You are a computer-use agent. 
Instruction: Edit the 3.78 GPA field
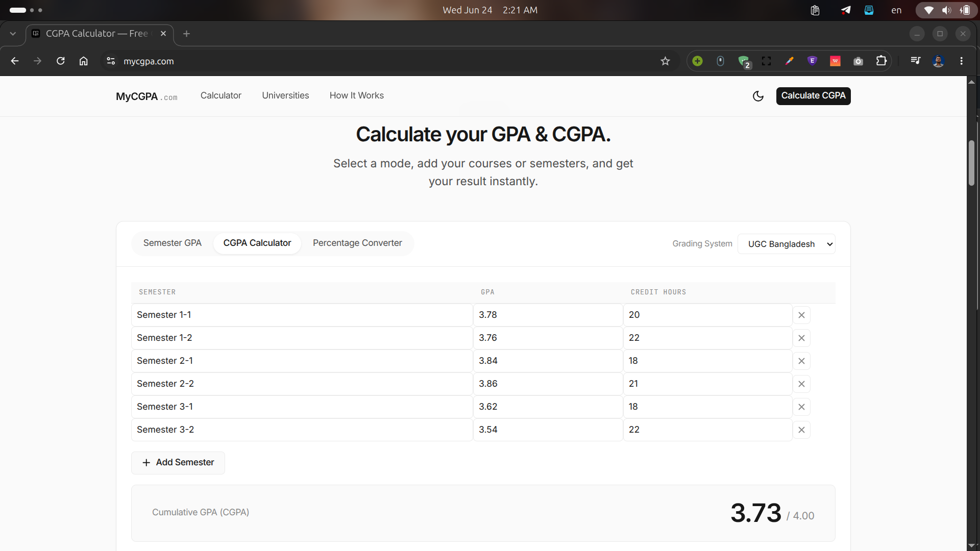coord(548,315)
